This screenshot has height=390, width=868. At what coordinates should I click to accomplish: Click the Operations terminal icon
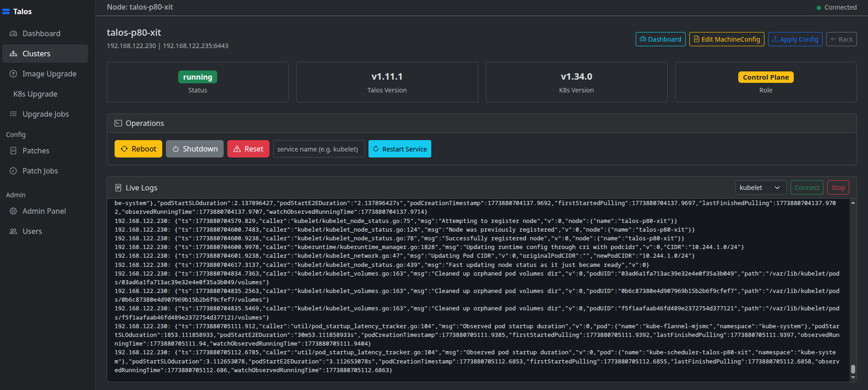tap(118, 123)
